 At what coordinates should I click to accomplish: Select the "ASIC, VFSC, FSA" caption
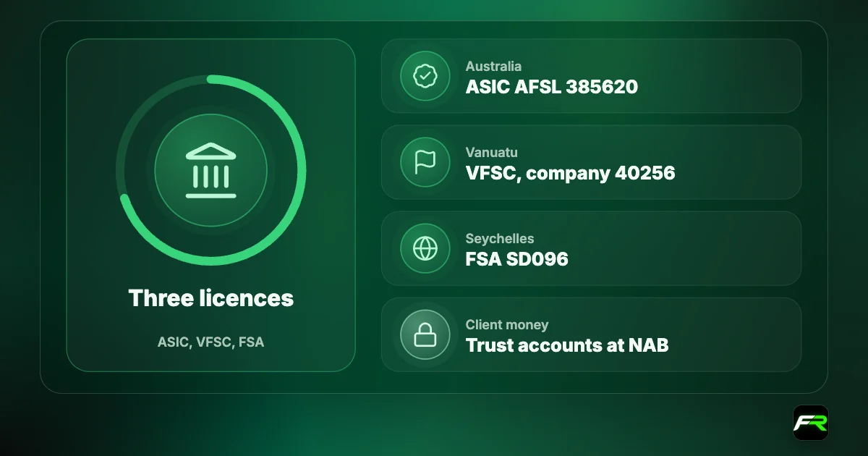point(211,342)
